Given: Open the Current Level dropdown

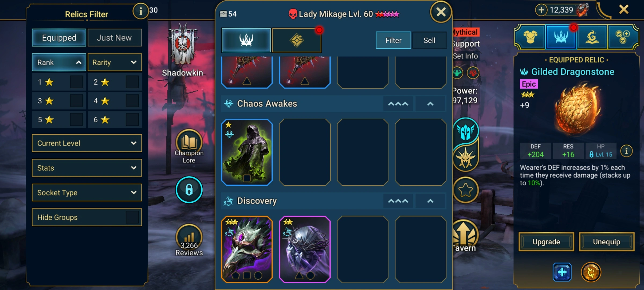Looking at the screenshot, I should pyautogui.click(x=87, y=143).
